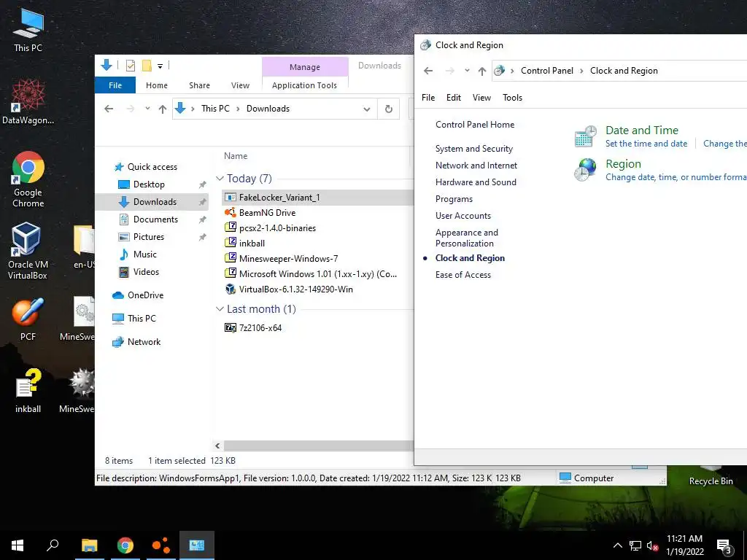Switch to File Explorer on taskbar
The height and width of the screenshot is (560, 747).
click(90, 545)
